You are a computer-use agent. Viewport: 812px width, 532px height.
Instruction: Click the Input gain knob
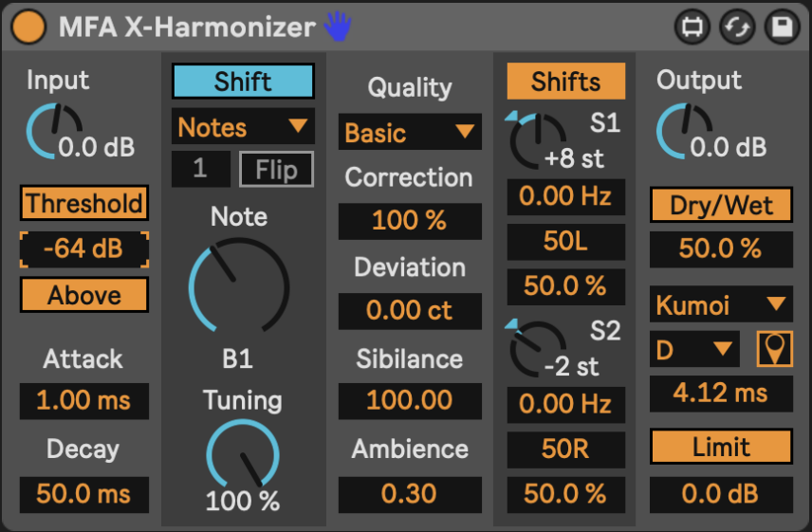(54, 131)
